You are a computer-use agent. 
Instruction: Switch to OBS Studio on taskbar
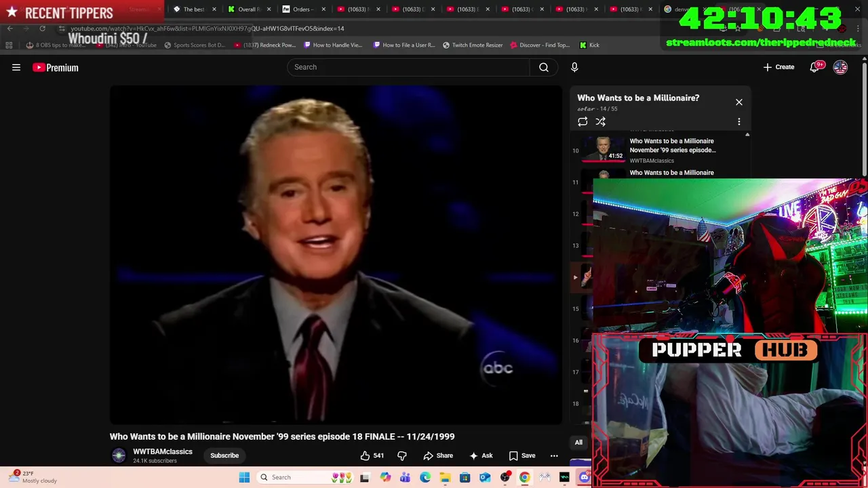pyautogui.click(x=505, y=477)
